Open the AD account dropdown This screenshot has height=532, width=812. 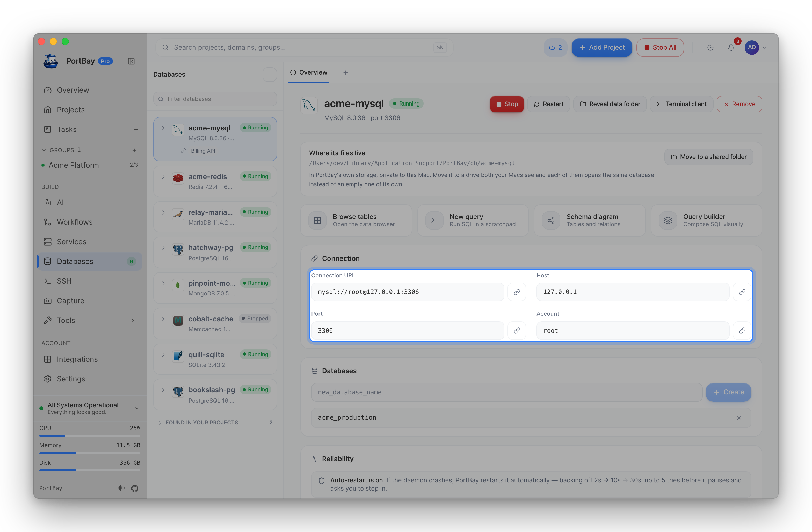tap(755, 47)
